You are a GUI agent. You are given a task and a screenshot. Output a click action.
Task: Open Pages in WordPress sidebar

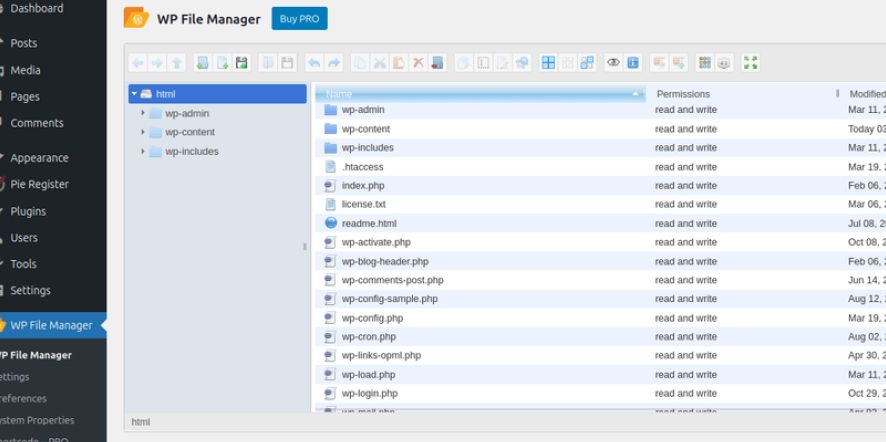[x=25, y=97]
